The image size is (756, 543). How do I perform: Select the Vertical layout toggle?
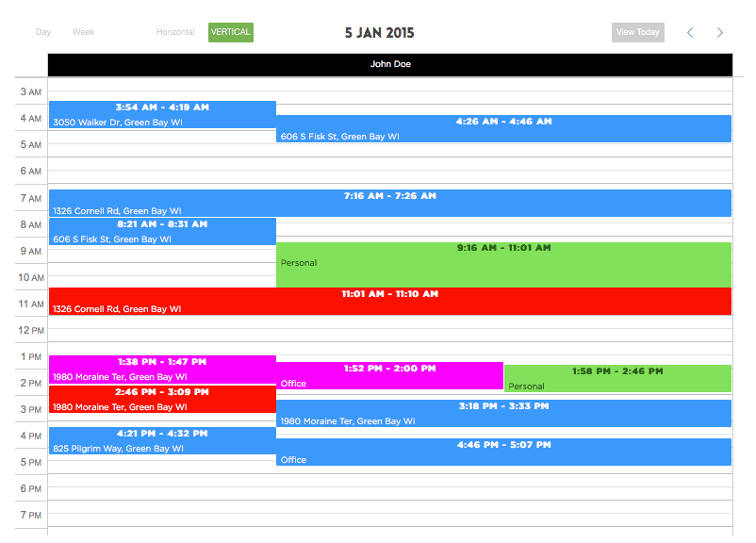coord(231,32)
